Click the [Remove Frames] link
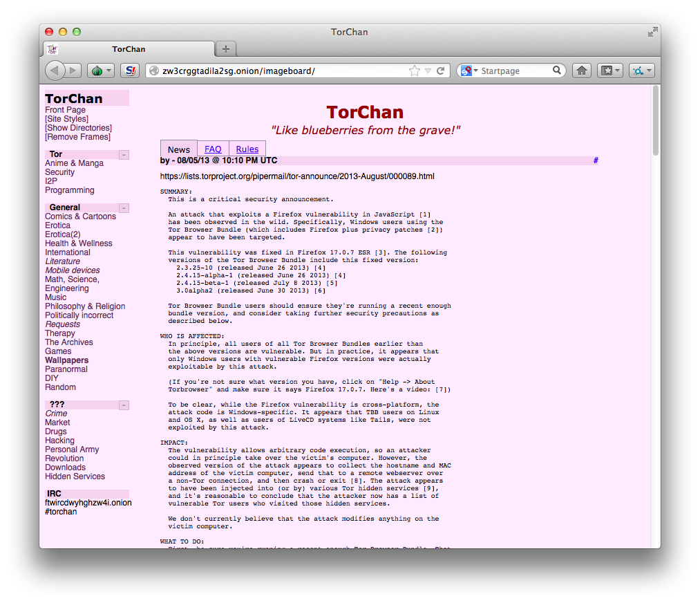 (x=77, y=137)
